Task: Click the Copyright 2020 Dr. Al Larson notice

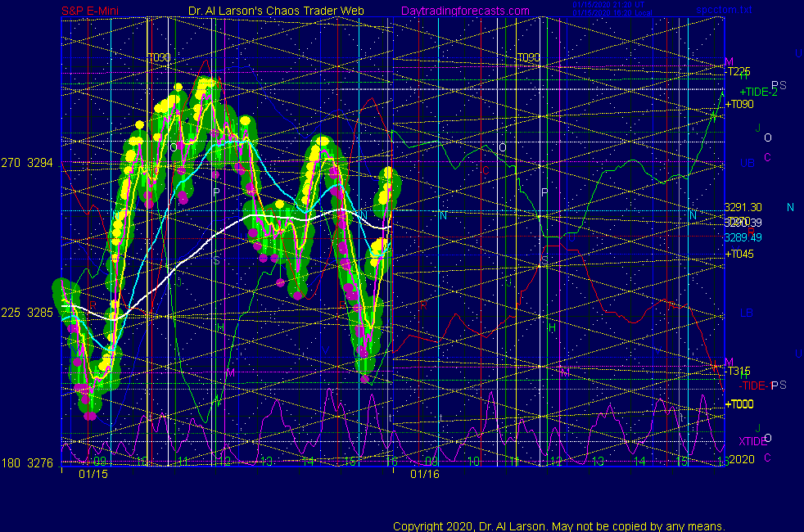Action: click(x=559, y=526)
